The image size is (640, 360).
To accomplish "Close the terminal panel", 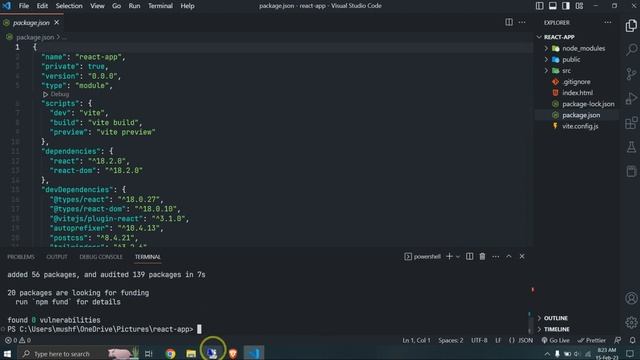I will 522,256.
